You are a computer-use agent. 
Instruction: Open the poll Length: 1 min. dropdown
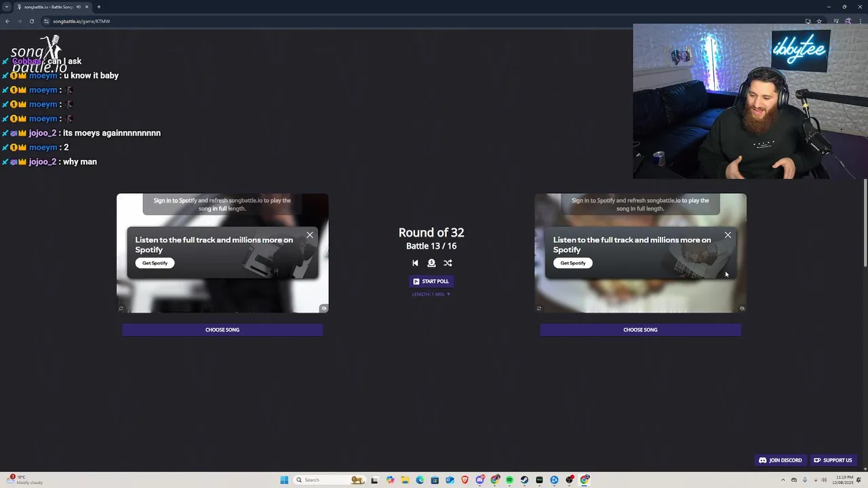click(x=431, y=294)
